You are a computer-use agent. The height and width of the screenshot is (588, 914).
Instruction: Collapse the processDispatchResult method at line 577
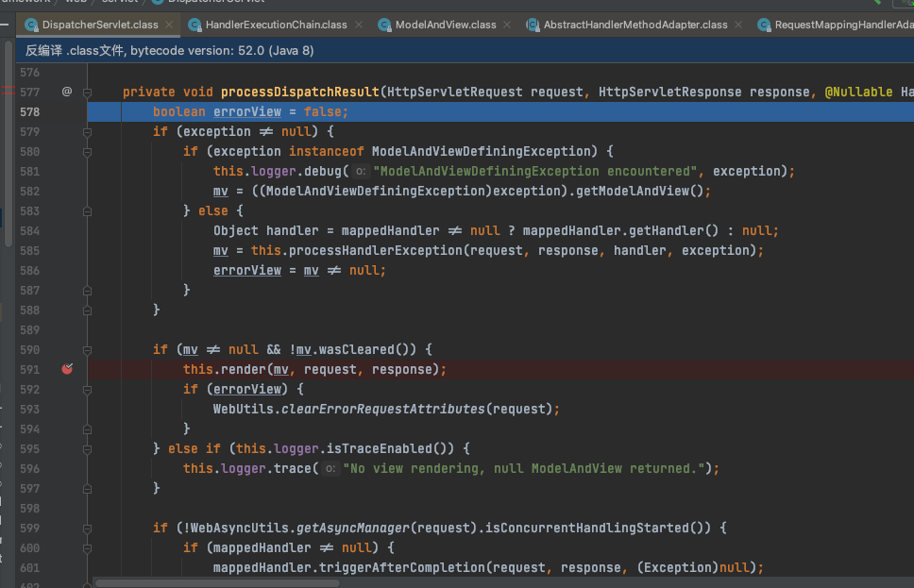[x=87, y=92]
